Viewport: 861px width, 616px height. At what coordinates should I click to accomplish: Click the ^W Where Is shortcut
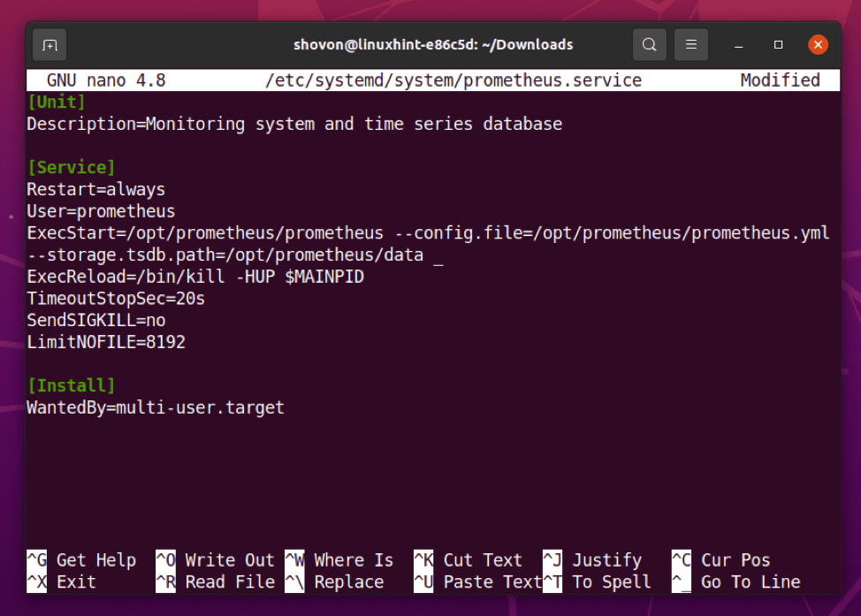[x=339, y=560]
